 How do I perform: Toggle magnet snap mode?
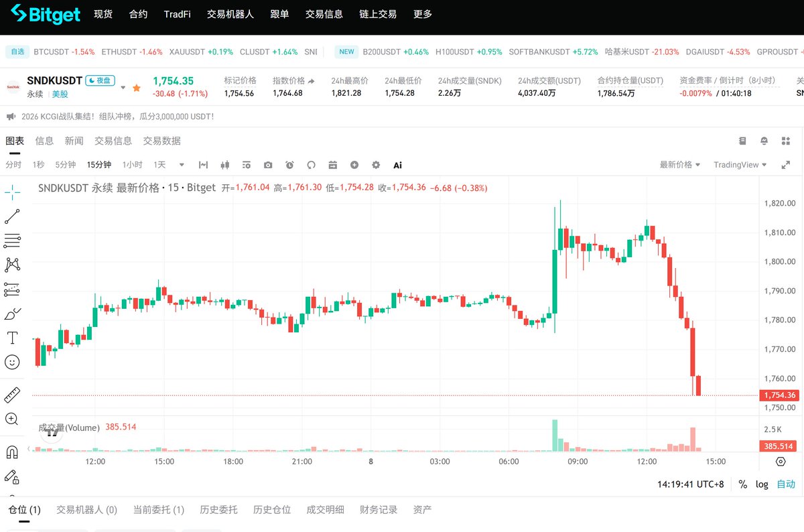[12, 452]
